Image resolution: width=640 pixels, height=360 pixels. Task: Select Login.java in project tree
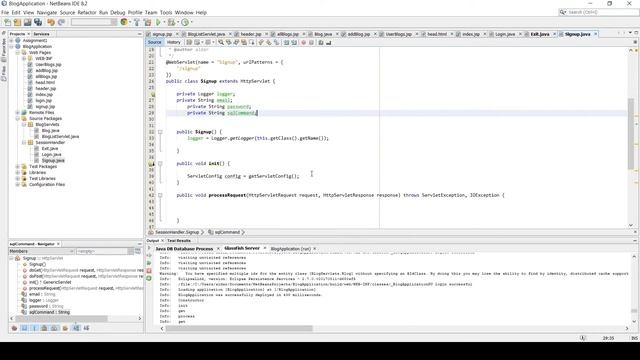[51, 154]
